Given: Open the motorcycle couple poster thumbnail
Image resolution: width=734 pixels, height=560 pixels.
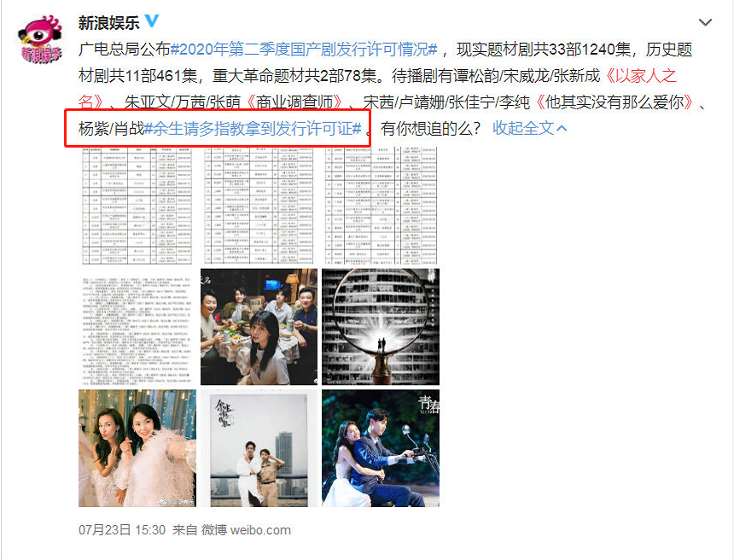Looking at the screenshot, I should tap(381, 448).
